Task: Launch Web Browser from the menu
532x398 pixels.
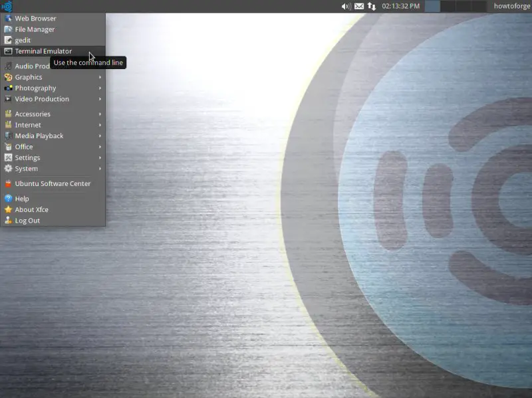Action: point(53,19)
